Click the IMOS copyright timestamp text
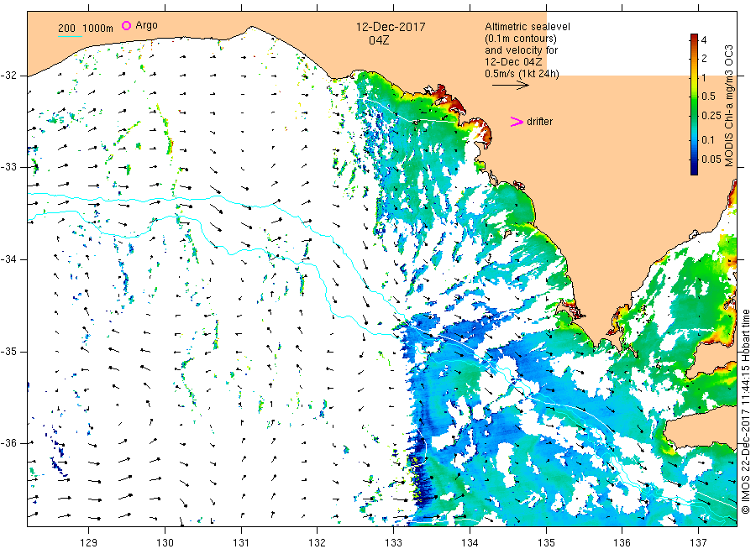The width and height of the screenshot is (756, 554). click(x=745, y=412)
